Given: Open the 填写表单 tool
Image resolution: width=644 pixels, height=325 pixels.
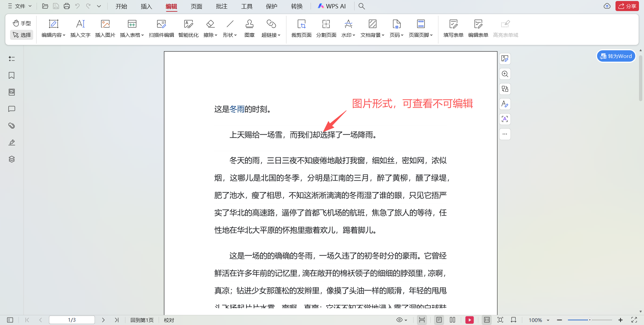Looking at the screenshot, I should click(x=453, y=28).
